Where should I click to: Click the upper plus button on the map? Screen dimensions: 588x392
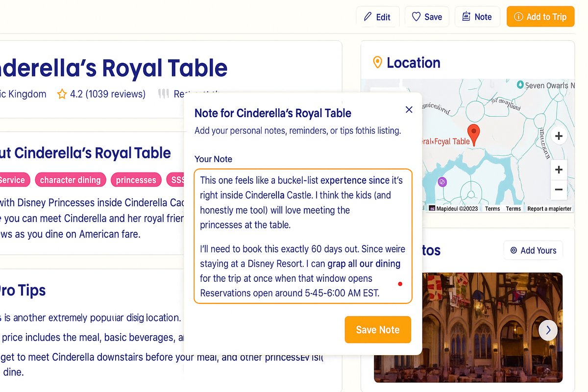559,136
